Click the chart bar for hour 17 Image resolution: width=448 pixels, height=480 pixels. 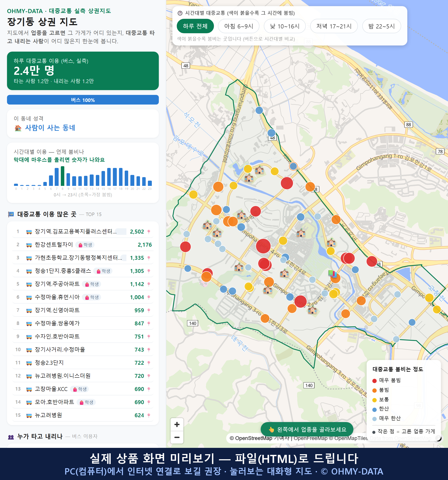coord(115,177)
